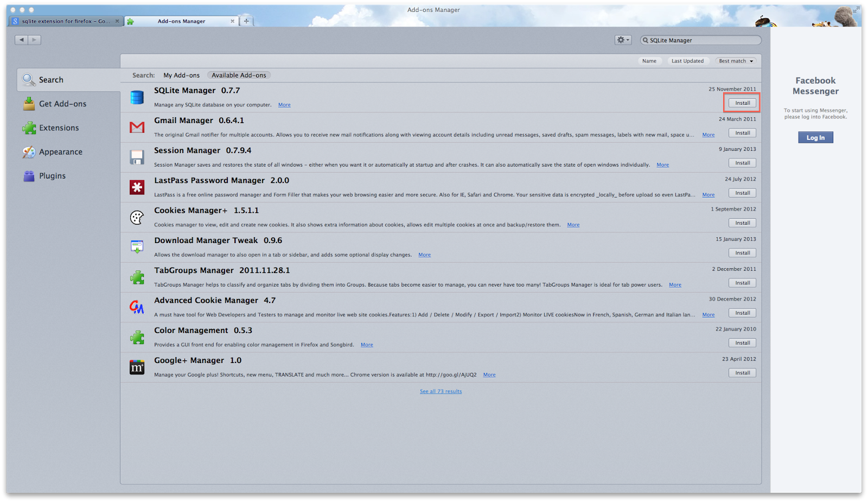Open More link for Google+ Manager
The image size is (868, 502).
click(x=489, y=375)
